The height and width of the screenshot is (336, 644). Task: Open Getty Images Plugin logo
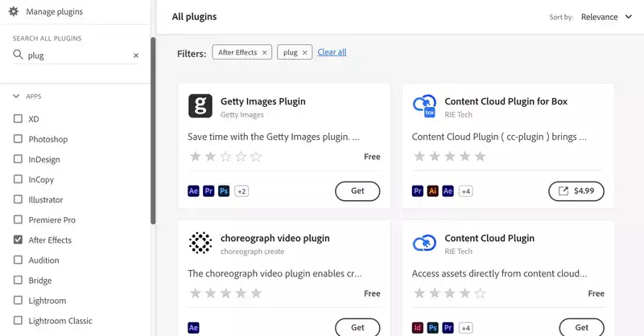click(x=200, y=106)
